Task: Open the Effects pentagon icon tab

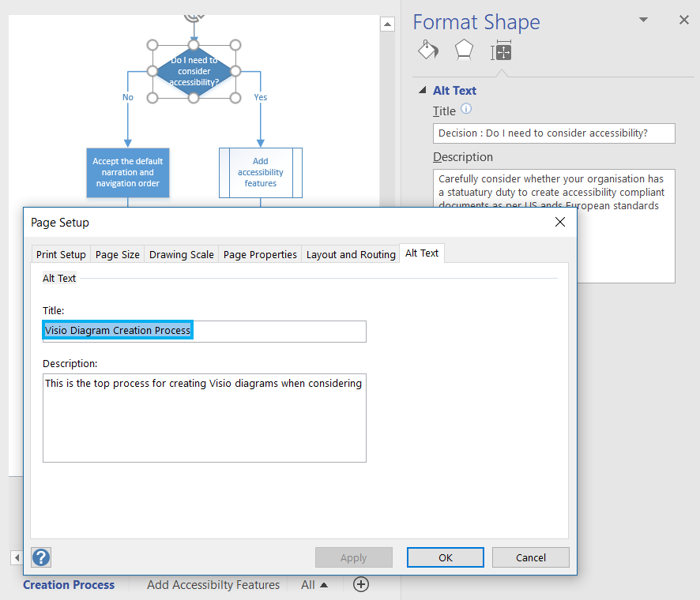Action: pos(464,50)
